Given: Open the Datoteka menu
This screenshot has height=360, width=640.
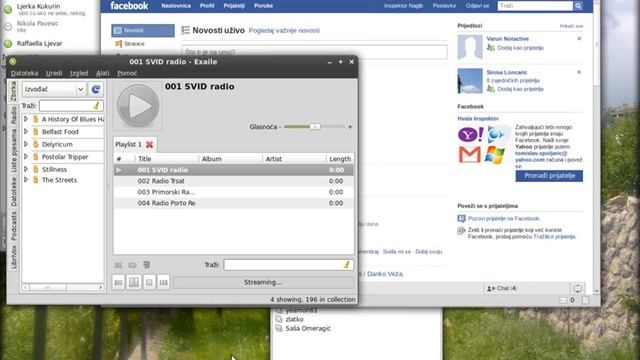Looking at the screenshot, I should click(24, 73).
